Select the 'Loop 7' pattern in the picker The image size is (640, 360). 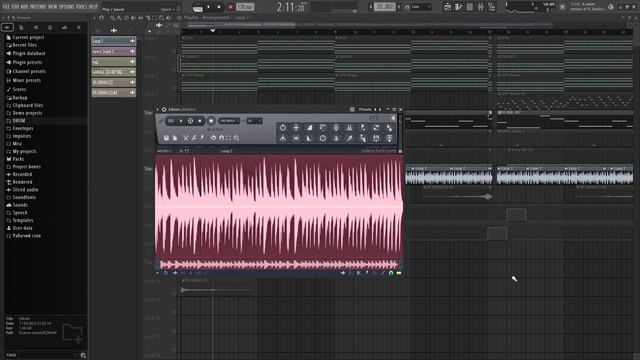[x=113, y=41]
